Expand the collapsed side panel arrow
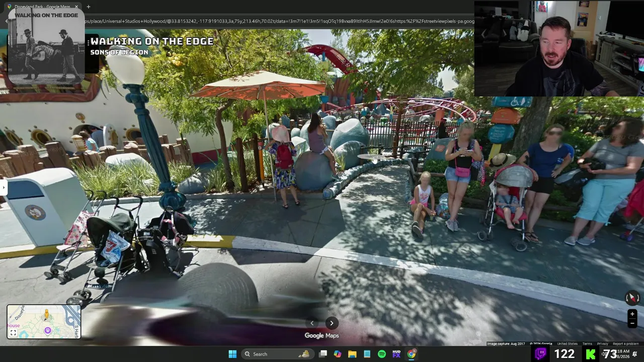The image size is (644, 362). (3, 188)
